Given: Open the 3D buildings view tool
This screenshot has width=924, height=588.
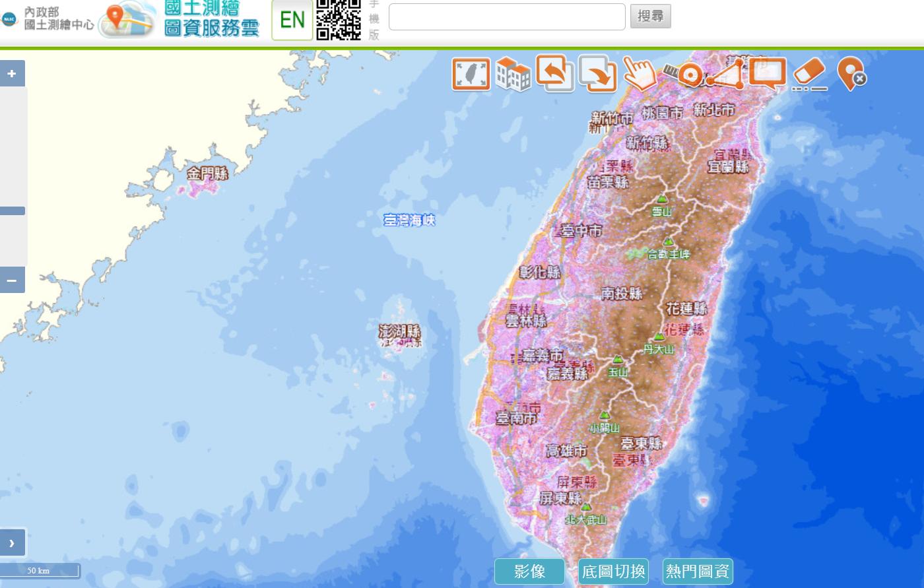Looking at the screenshot, I should click(x=513, y=73).
